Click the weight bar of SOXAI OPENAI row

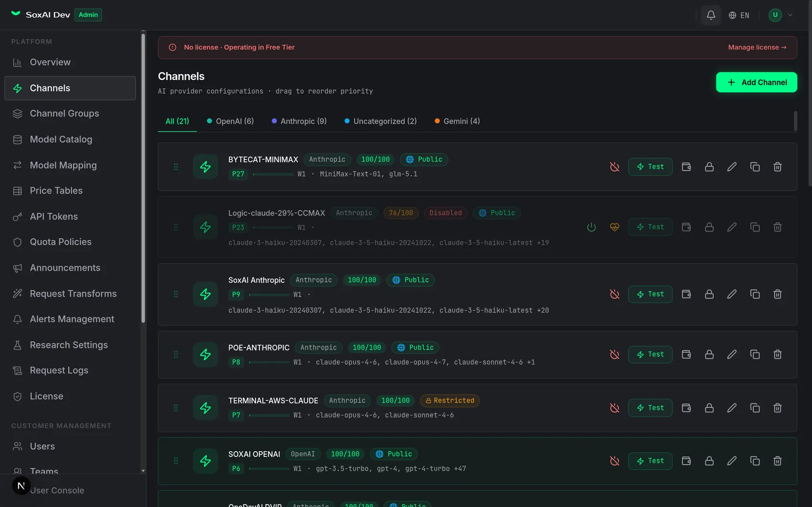(x=269, y=469)
